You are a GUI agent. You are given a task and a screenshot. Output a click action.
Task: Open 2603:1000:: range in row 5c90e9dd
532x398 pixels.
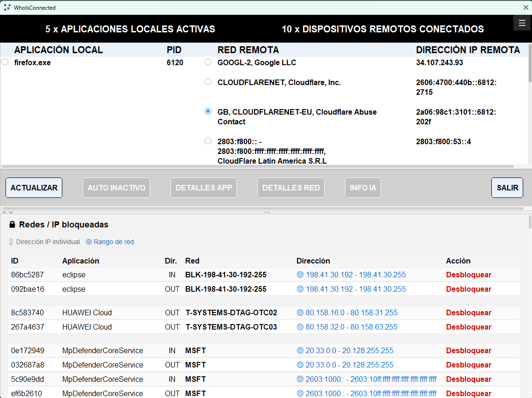[x=371, y=379]
